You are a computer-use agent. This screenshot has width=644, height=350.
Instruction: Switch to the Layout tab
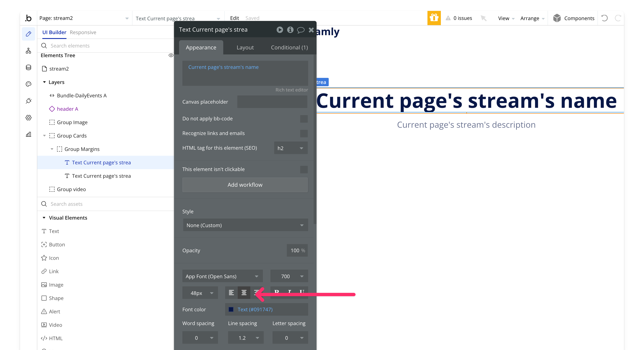(245, 48)
